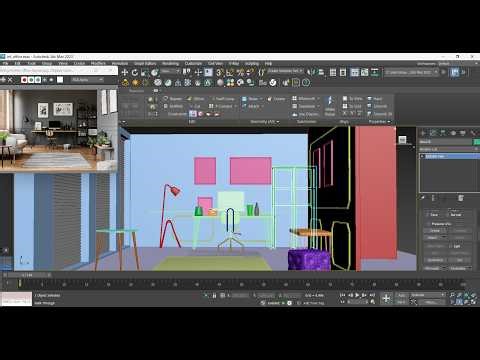
Task: Click Zoom Extents All navigation icon
Action: pyautogui.click(x=473, y=295)
